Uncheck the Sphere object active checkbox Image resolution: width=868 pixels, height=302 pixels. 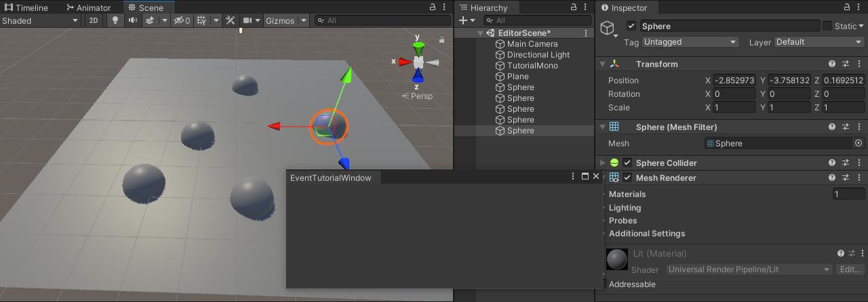coord(632,26)
